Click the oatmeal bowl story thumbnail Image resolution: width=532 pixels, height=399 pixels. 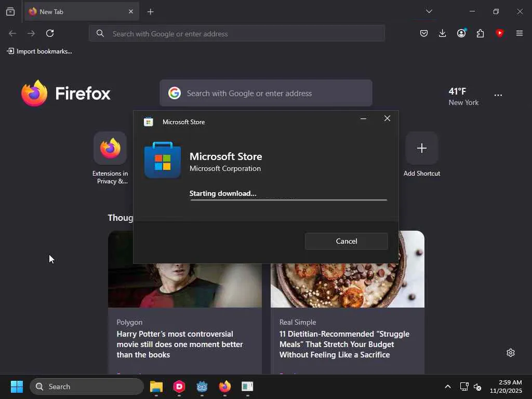[x=348, y=286]
